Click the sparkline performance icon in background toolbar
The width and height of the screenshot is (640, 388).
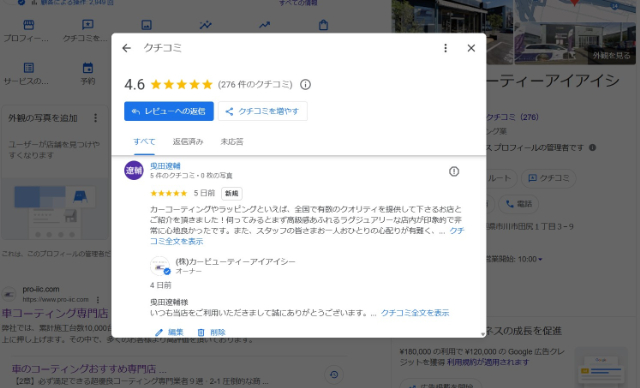tap(205, 25)
